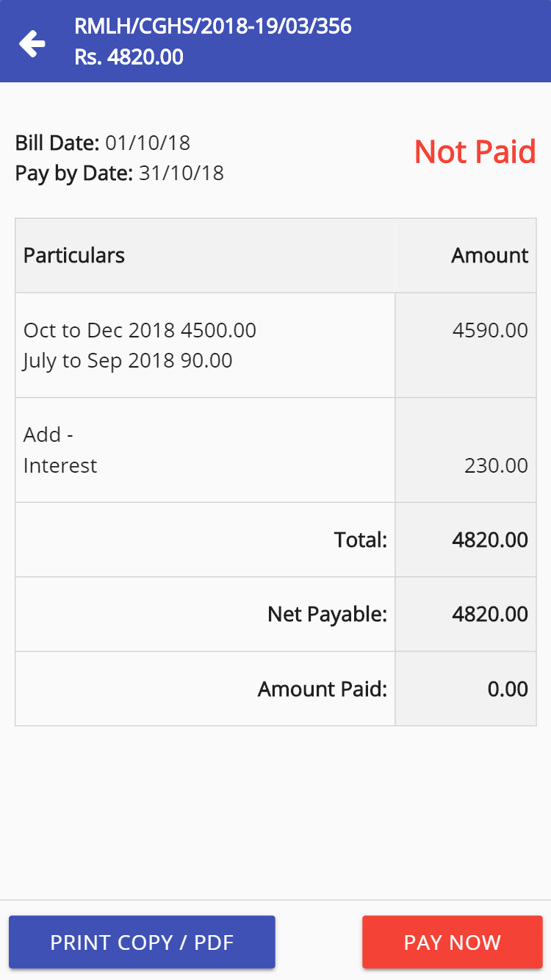Click the Amount column header
The height and width of the screenshot is (980, 551).
pyautogui.click(x=489, y=255)
